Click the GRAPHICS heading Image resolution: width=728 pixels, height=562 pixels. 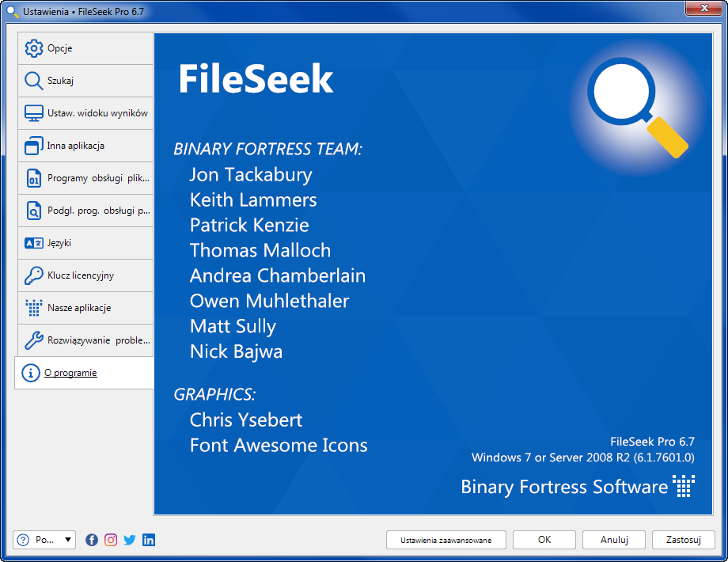tap(214, 394)
